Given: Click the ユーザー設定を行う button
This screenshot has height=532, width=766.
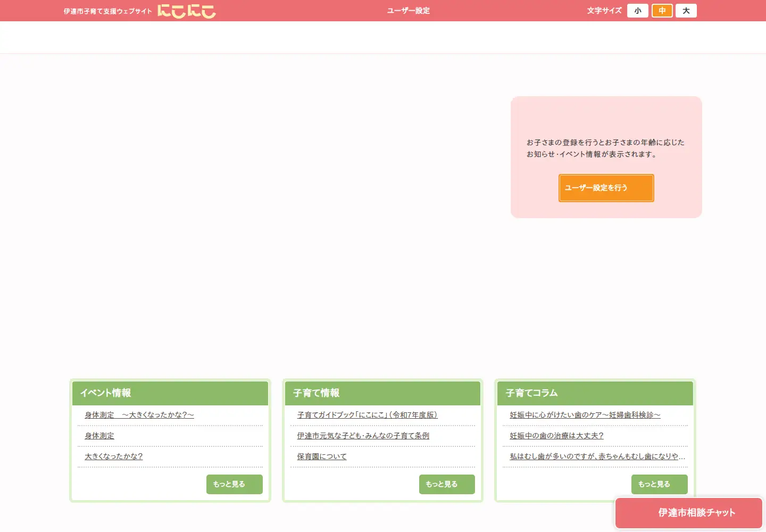Looking at the screenshot, I should tap(606, 188).
